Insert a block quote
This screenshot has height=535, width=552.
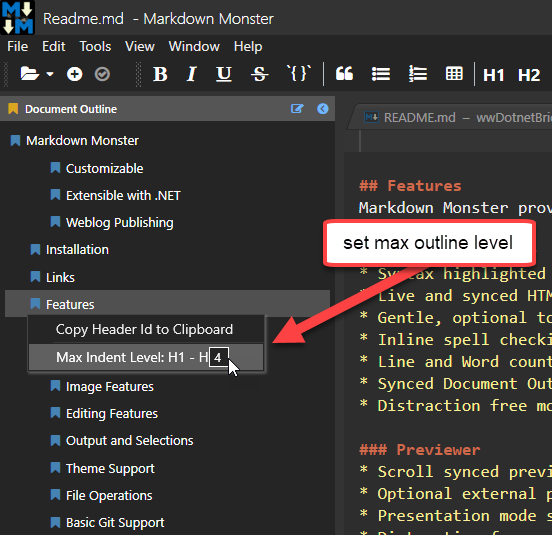point(344,74)
